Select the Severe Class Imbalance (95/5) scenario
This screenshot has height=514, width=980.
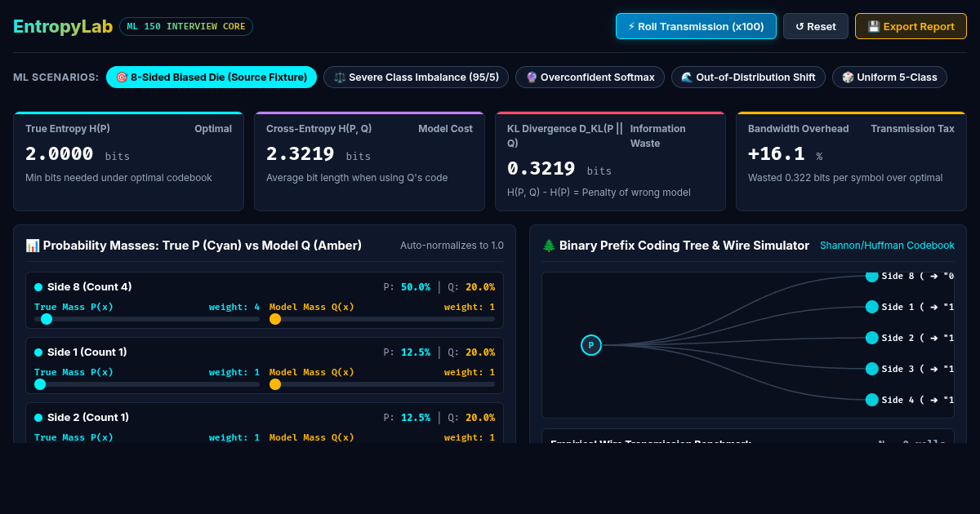pos(416,78)
